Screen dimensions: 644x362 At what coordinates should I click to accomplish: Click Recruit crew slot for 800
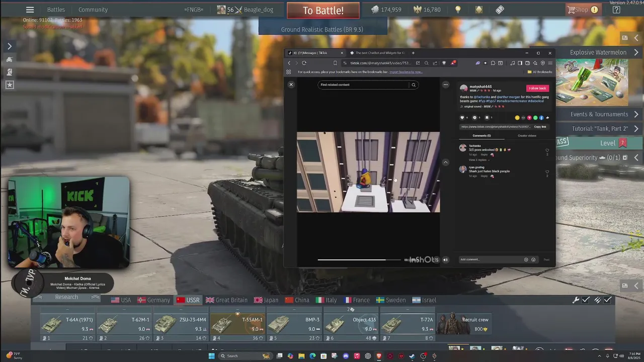464,324
